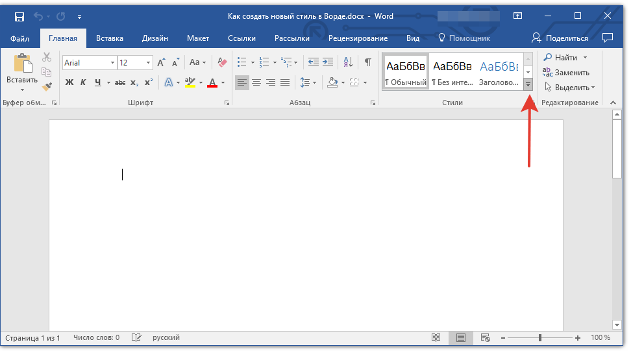The image size is (644, 351).
Task: Show paragraph marks with pilcrow icon
Action: (x=367, y=62)
